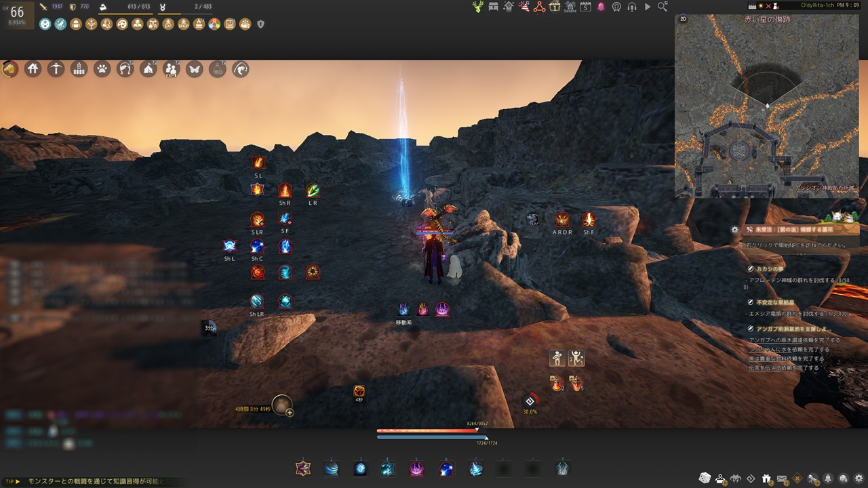The image size is (868, 488).
Task: Click the green skill icon labeled L R
Action: tap(313, 190)
